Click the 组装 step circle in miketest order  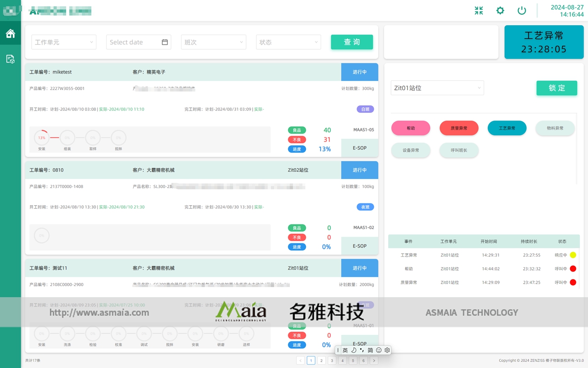67,138
